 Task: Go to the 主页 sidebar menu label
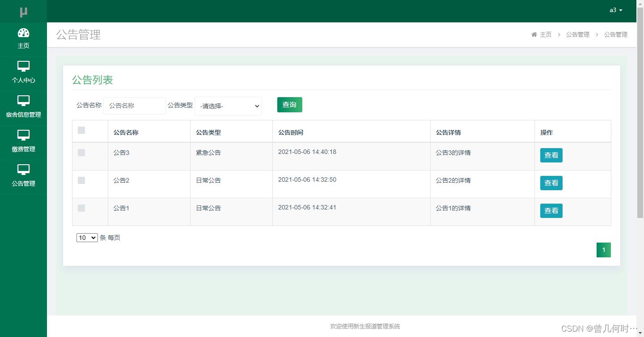click(x=23, y=46)
